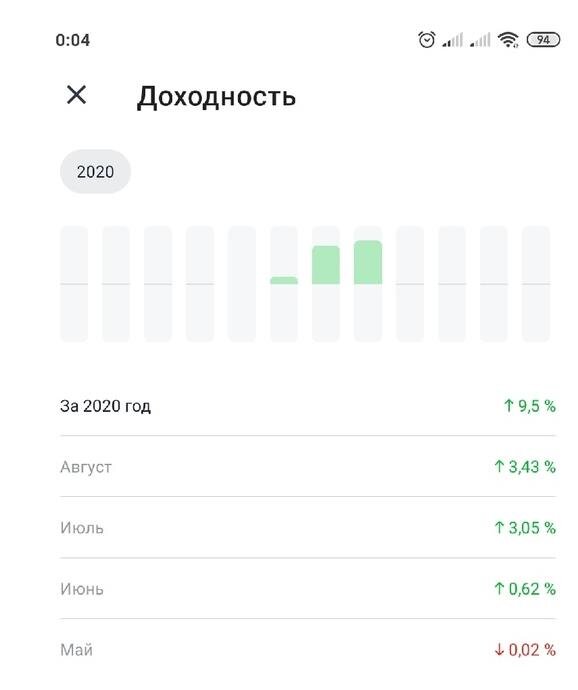
Task: Open the Июль row
Action: 308,527
